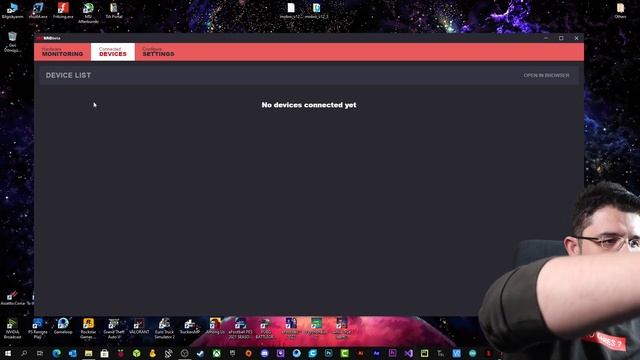Minimize the monitoring app window

546,38
